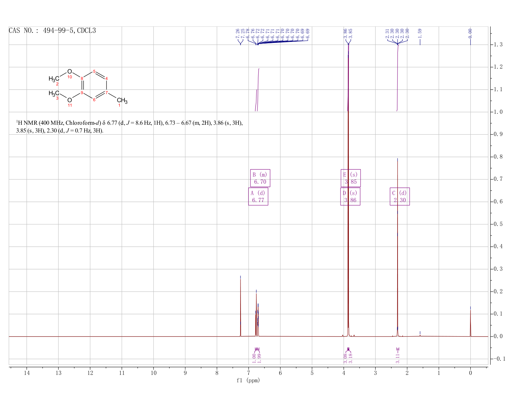Click oxygen atom 10 in the structure
Viewport: 532px width, 411px height.
click(x=70, y=72)
